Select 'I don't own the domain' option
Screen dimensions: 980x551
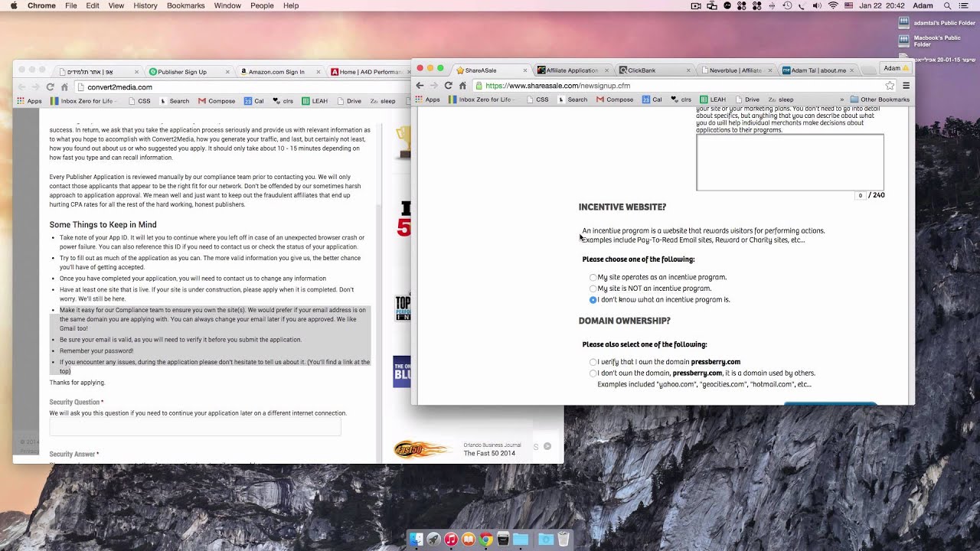click(593, 373)
